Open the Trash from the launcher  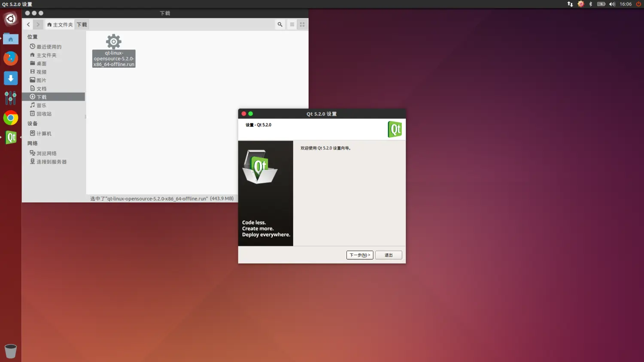coord(11,351)
